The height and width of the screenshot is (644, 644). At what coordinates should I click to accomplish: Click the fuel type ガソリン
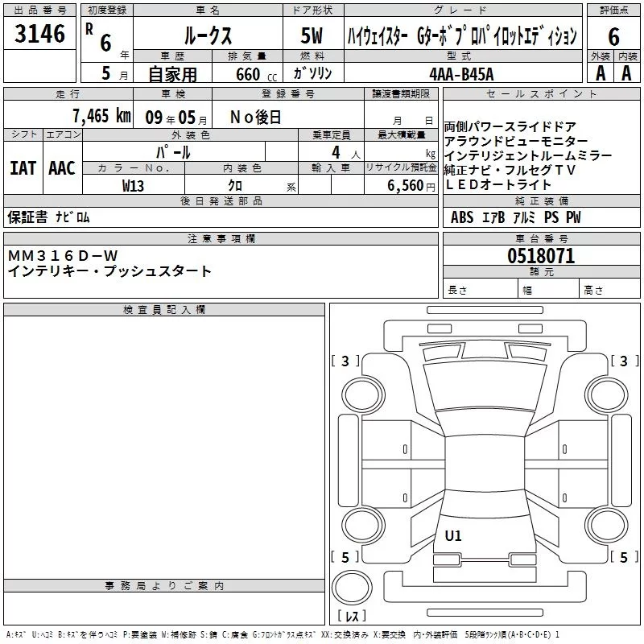312,73
